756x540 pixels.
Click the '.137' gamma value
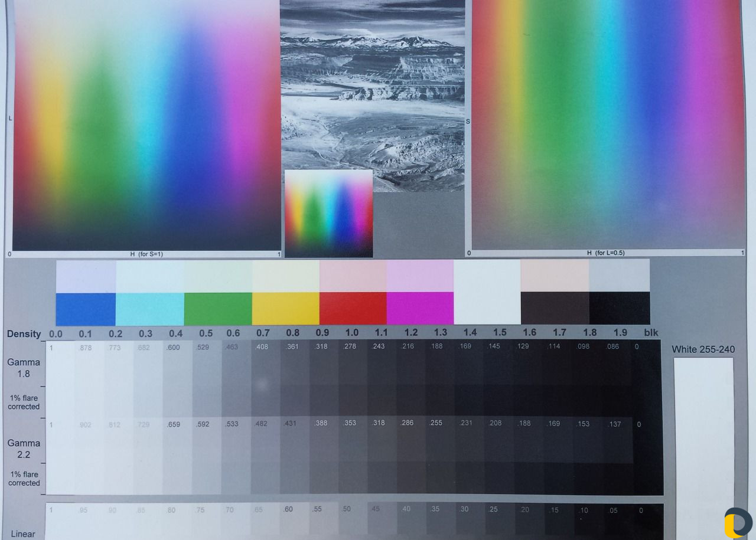tap(615, 424)
